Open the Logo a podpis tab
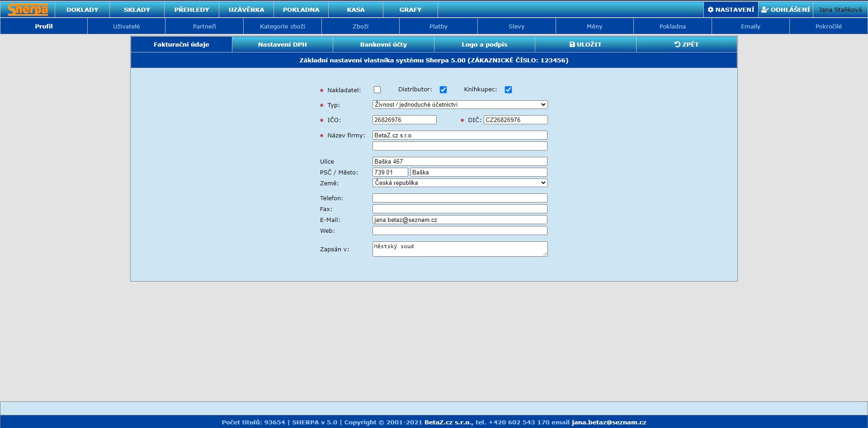Viewport: 868px width, 428px height. click(484, 44)
